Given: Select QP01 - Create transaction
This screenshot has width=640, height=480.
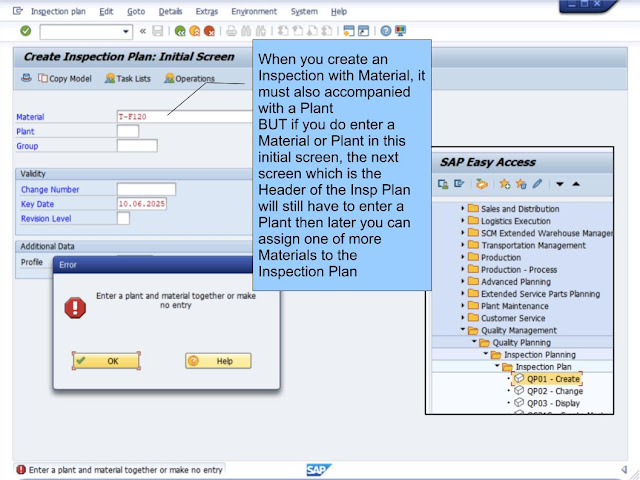Looking at the screenshot, I should 548,379.
